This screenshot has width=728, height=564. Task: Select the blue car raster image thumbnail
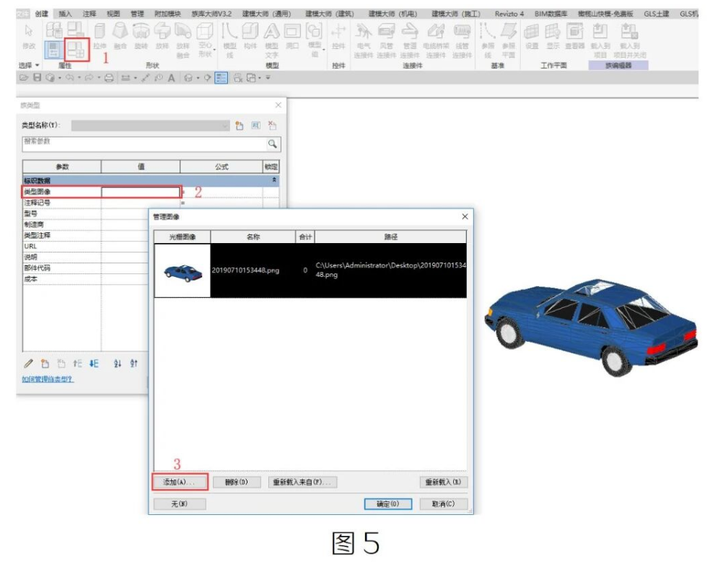pos(183,270)
